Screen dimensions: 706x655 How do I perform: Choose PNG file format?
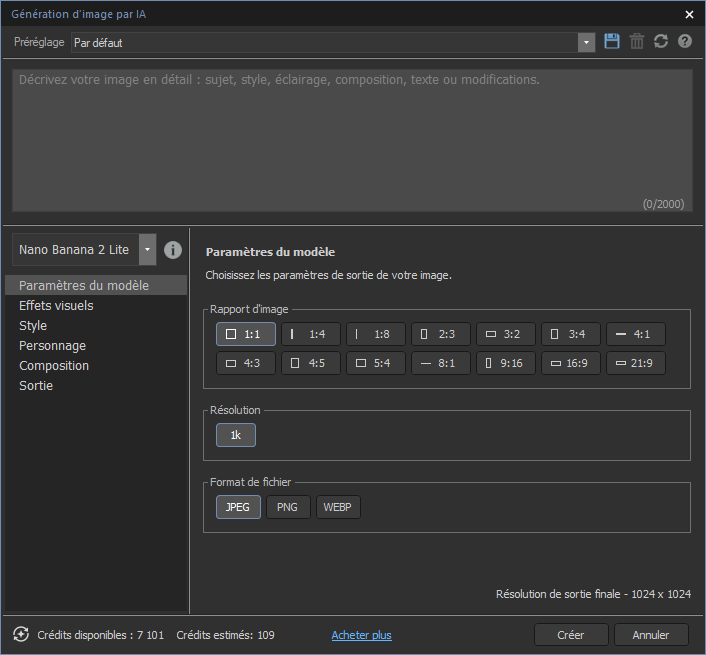tap(288, 507)
